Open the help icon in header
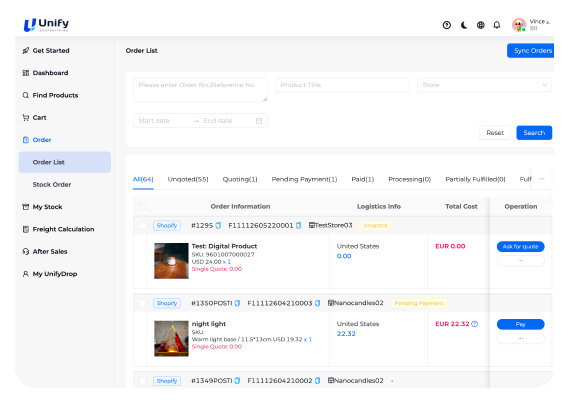Screen dimensions: 569x403 (447, 25)
